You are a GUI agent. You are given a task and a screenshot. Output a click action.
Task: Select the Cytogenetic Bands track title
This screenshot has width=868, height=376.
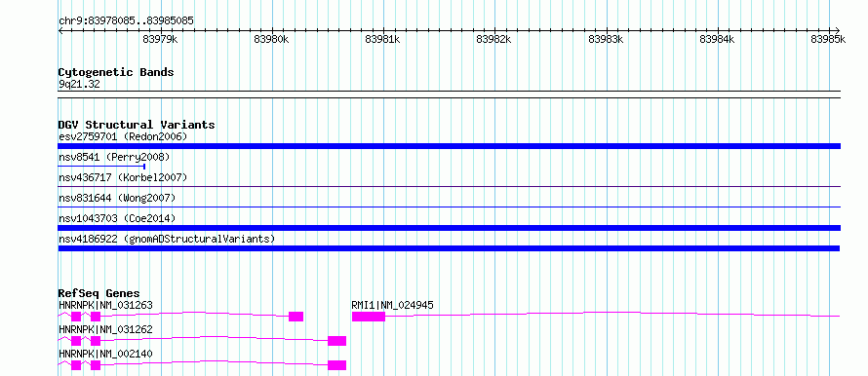116,72
